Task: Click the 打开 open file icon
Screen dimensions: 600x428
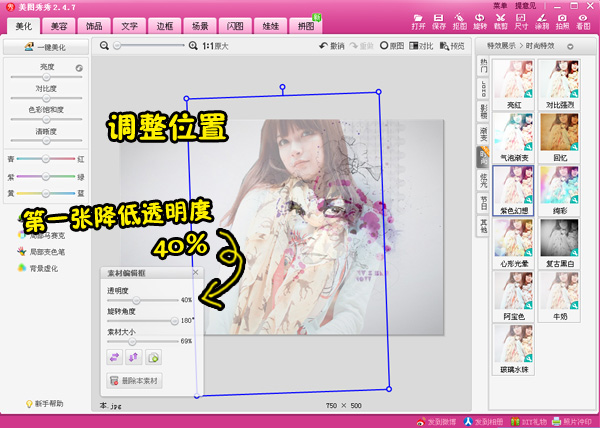Action: 419,20
